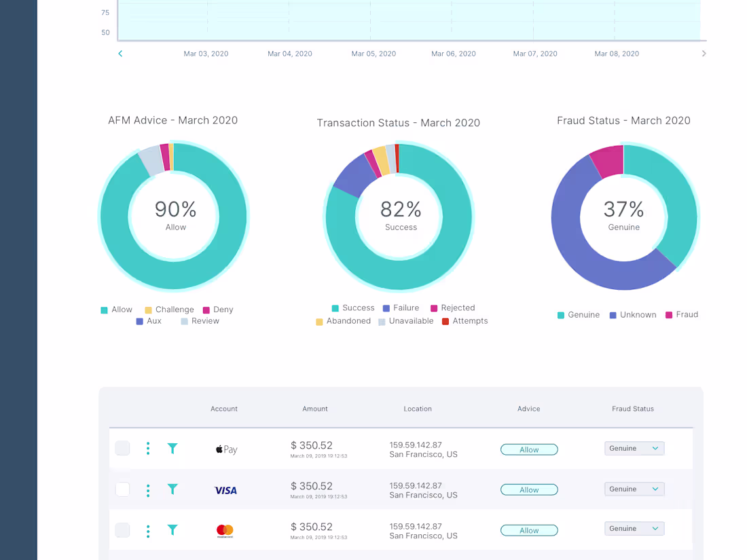This screenshot has height=560, width=747.
Task: Click the filter icon in the Mastercard row
Action: point(172,529)
